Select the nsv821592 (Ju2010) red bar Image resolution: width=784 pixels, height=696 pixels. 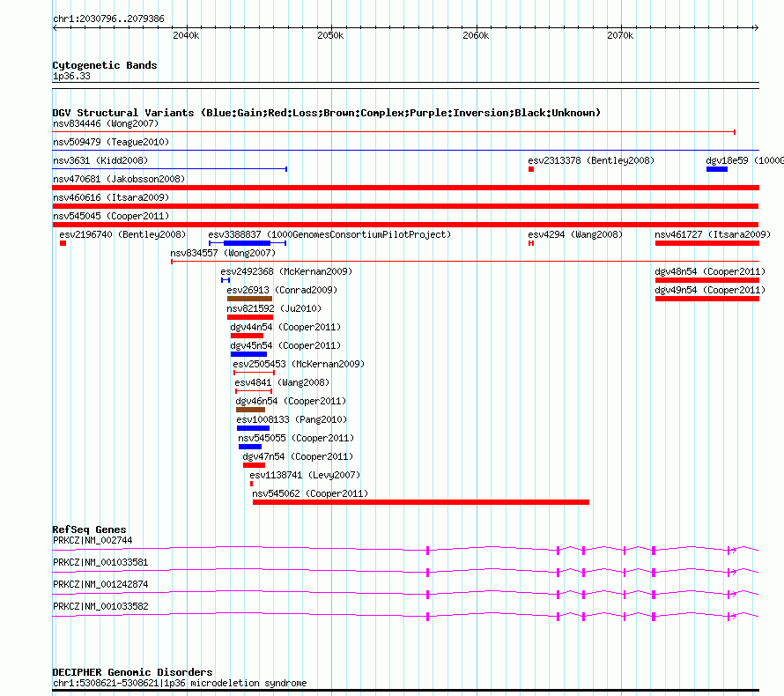tap(250, 317)
